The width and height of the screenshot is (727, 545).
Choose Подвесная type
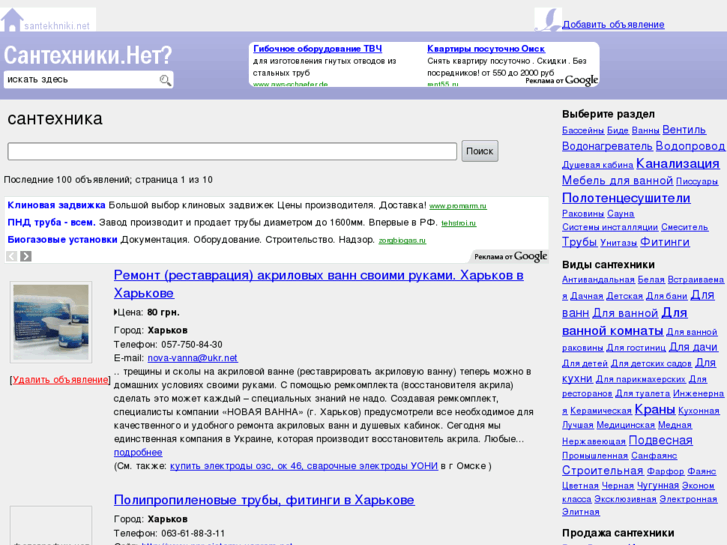(x=661, y=440)
